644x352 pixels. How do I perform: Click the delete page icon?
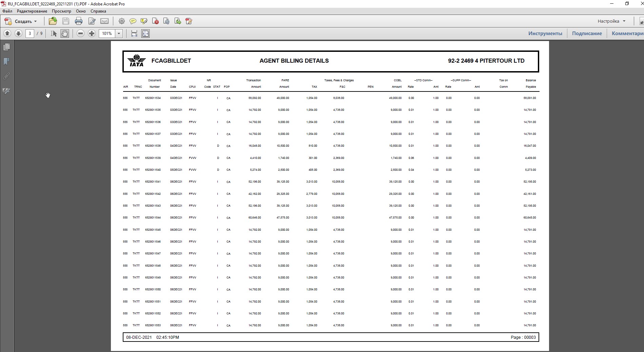(155, 21)
